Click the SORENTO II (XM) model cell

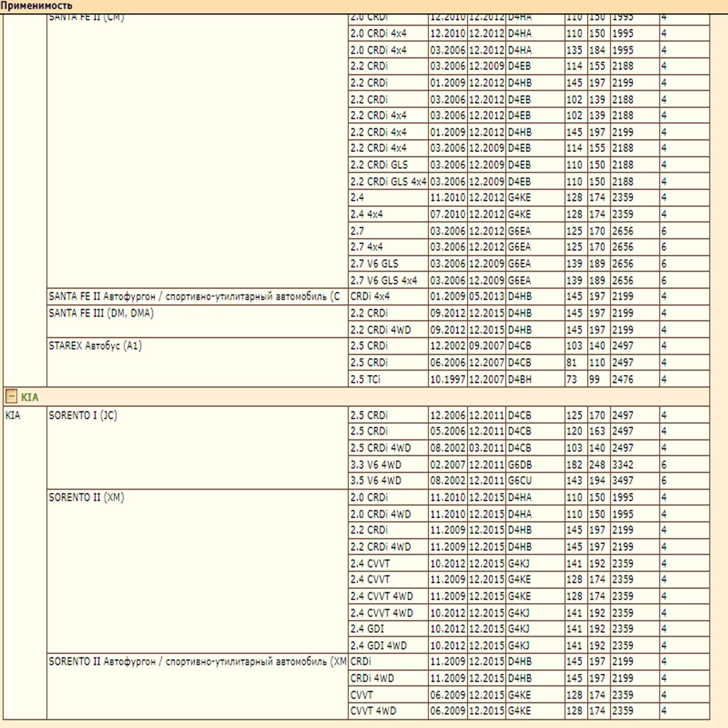[x=86, y=497]
